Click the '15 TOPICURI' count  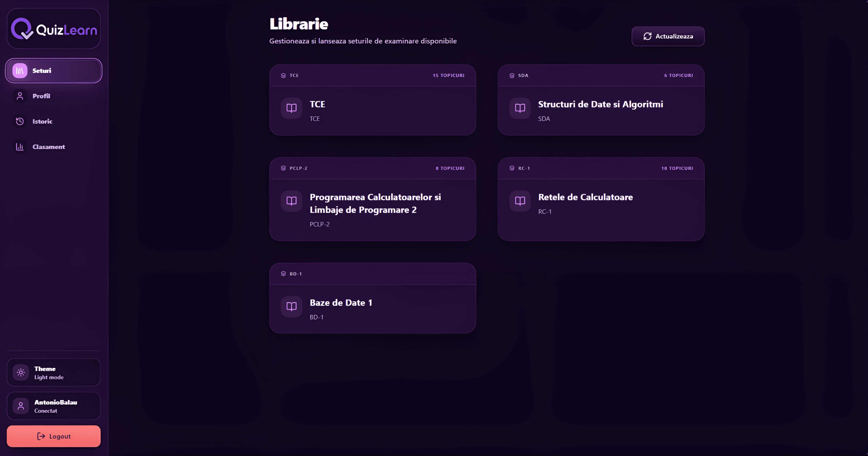click(x=449, y=75)
